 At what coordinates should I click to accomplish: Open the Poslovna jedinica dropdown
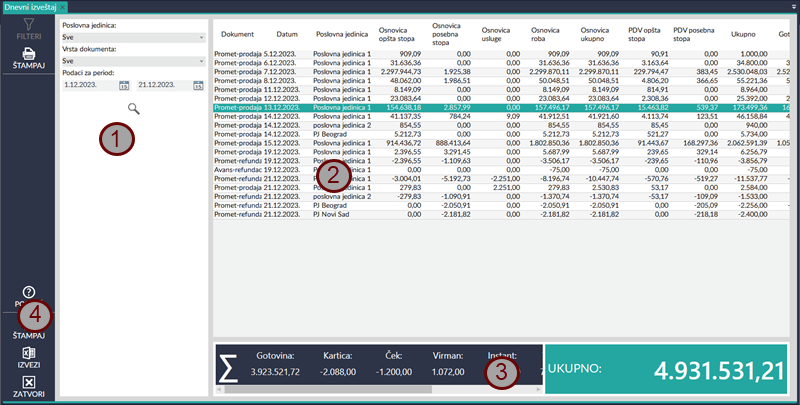click(134, 37)
